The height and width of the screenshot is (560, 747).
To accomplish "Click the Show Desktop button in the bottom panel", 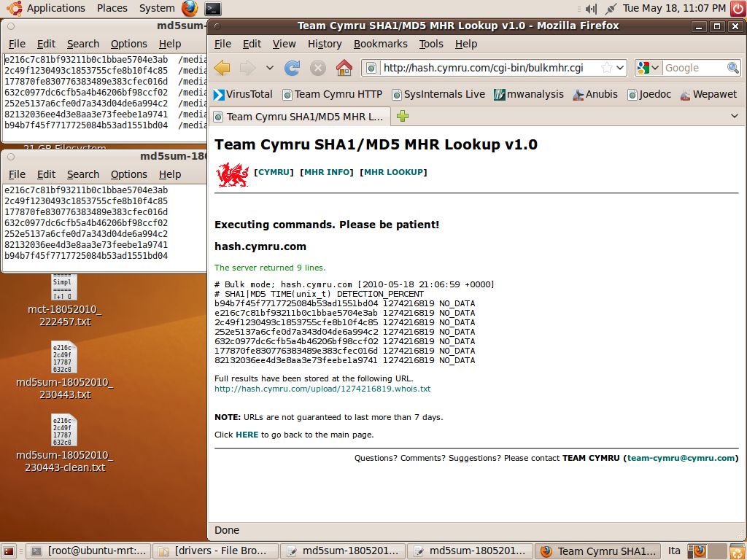I will [9, 551].
